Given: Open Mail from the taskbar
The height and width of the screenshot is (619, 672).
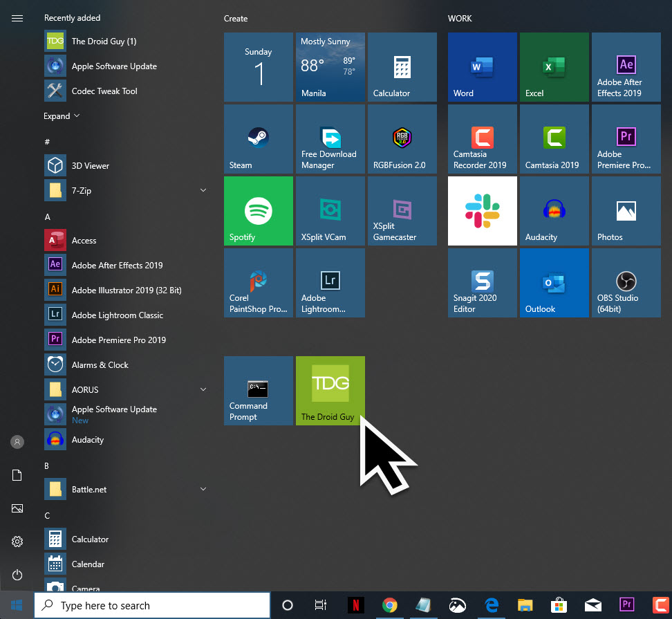Looking at the screenshot, I should [x=592, y=605].
